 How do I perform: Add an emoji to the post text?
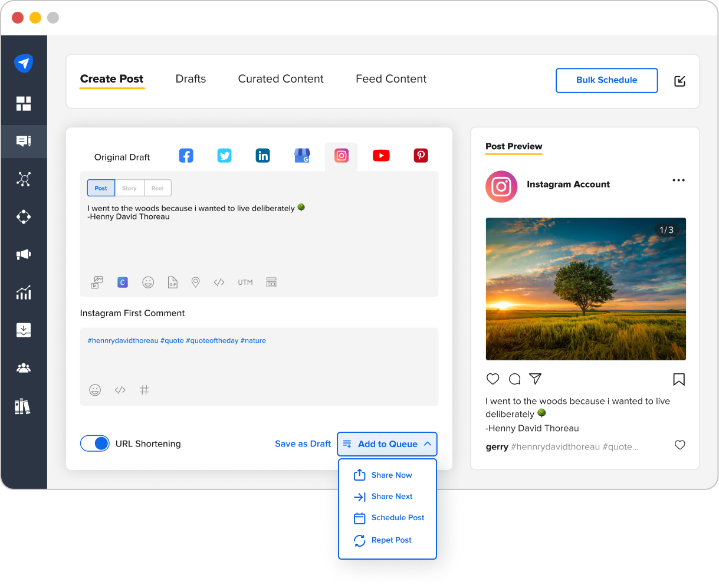click(x=148, y=282)
